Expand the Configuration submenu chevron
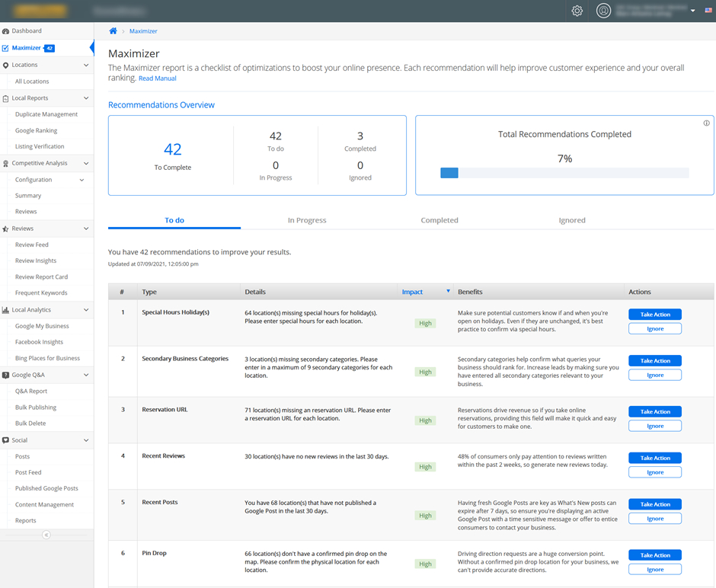Screen dimensions: 716x588 click(x=82, y=180)
